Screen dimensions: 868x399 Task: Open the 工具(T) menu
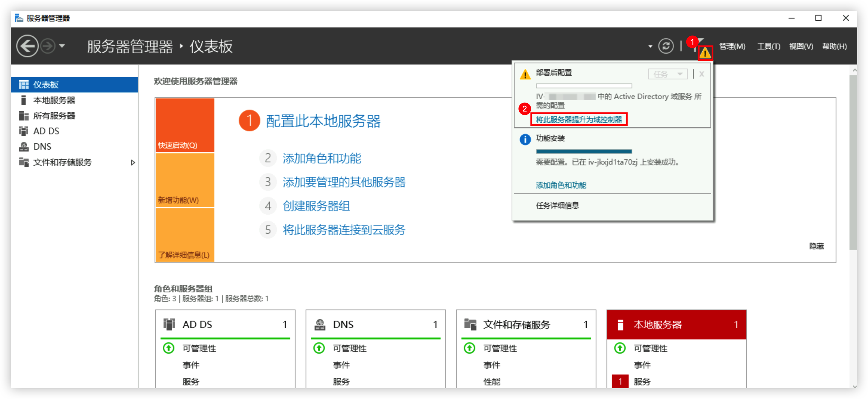(768, 46)
